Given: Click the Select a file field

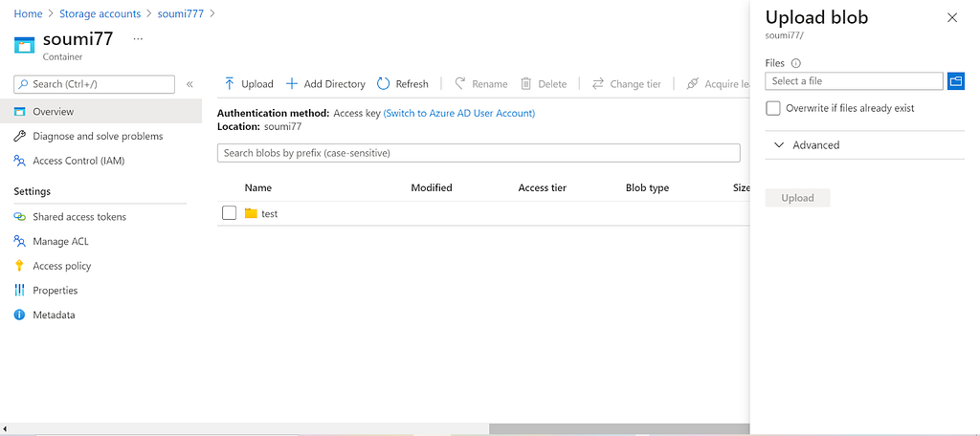Looking at the screenshot, I should tap(854, 81).
